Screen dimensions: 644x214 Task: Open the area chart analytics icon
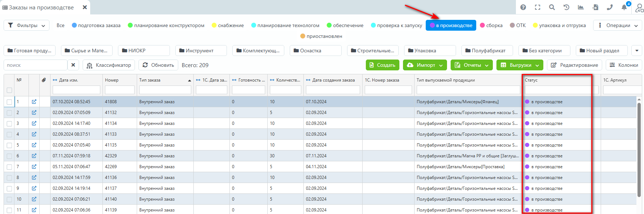click(581, 7)
